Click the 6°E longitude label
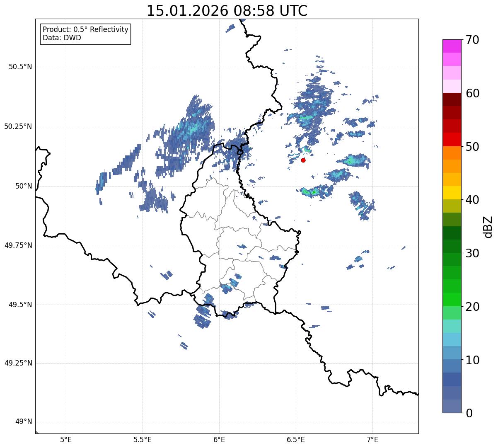498x448 pixels. click(219, 439)
